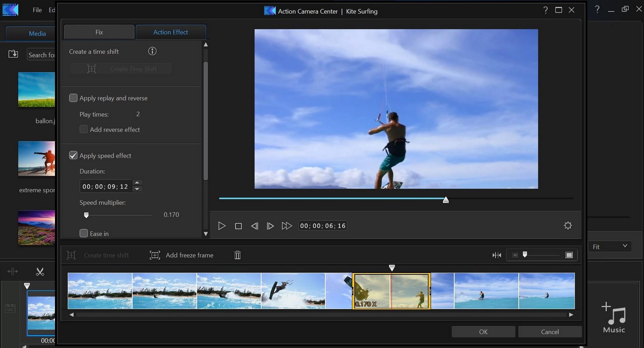Click the import media icon in main window
The width and height of the screenshot is (644, 348).
point(13,54)
